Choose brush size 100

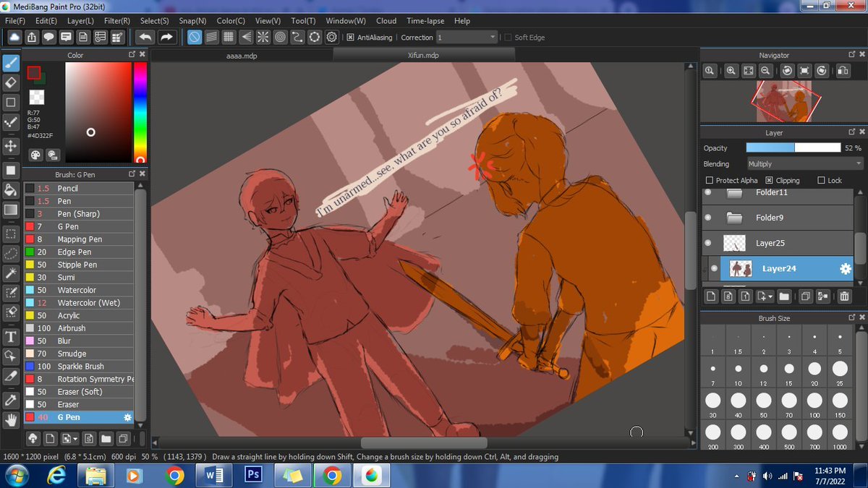pos(814,403)
